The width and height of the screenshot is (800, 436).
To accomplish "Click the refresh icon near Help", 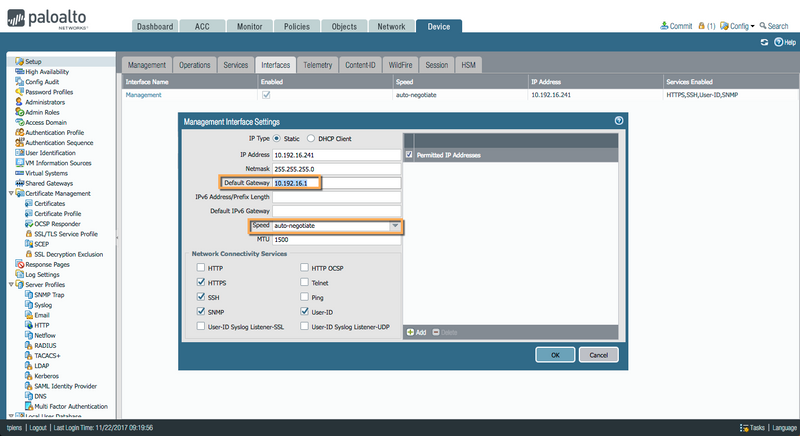I will tap(764, 42).
